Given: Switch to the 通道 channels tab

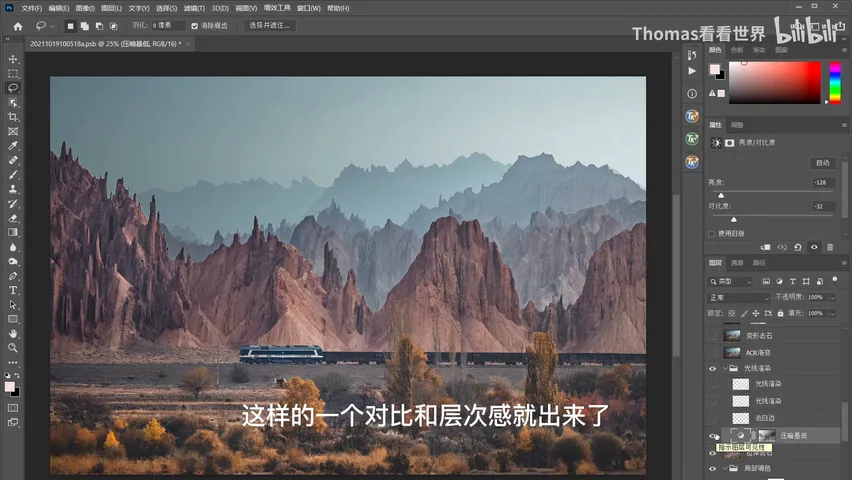Looking at the screenshot, I should [737, 263].
